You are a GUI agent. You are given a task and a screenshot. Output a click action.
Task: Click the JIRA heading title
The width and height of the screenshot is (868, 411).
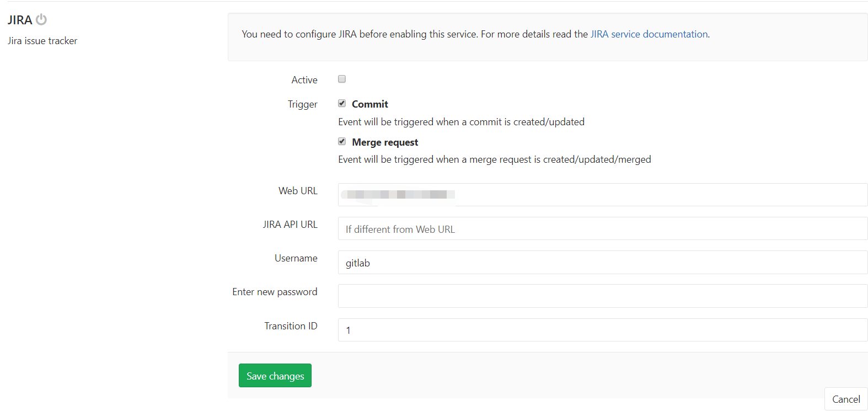coord(17,19)
